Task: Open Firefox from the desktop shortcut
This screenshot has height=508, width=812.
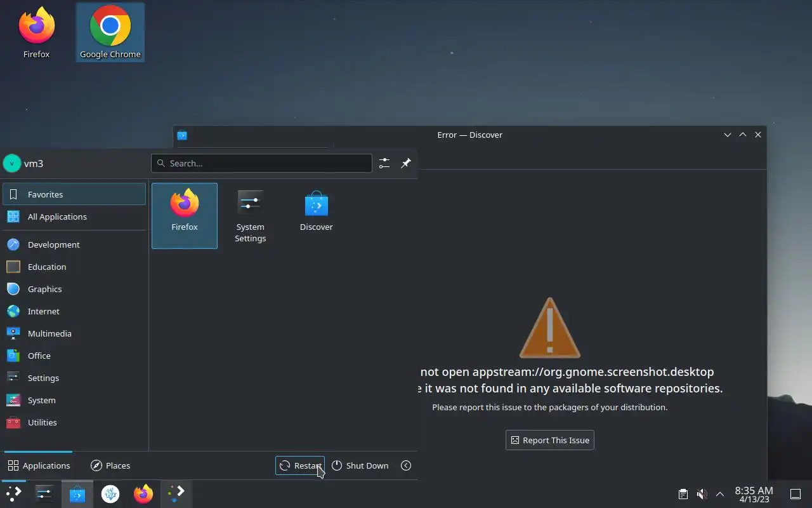Action: 36,33
